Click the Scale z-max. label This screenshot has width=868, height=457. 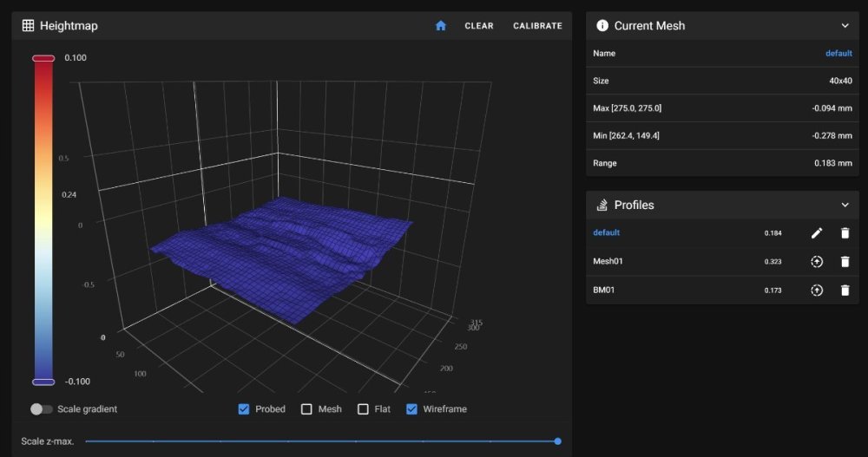[47, 441]
